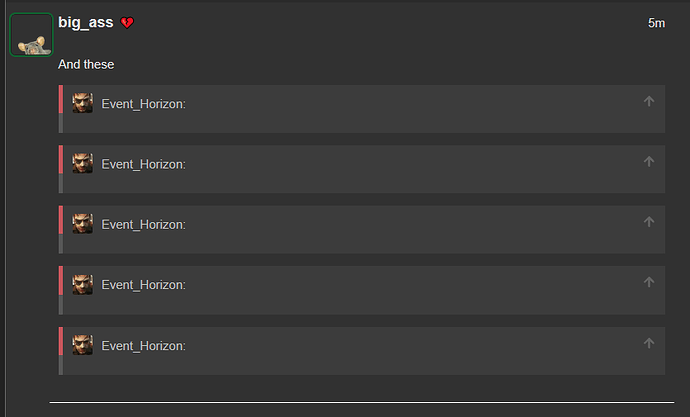Viewport: 690px width, 417px height.
Task: Jump to the fifth quoted post using its up arrow
Action: [x=649, y=343]
